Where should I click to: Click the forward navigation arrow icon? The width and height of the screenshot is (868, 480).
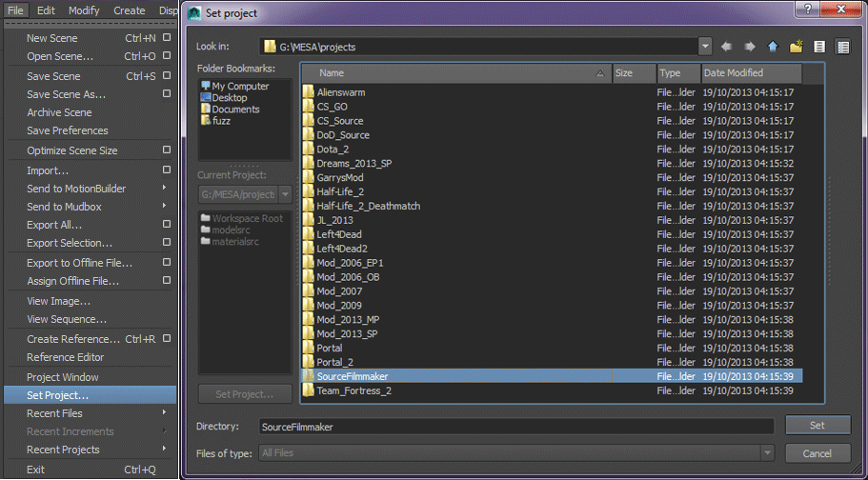click(x=750, y=46)
